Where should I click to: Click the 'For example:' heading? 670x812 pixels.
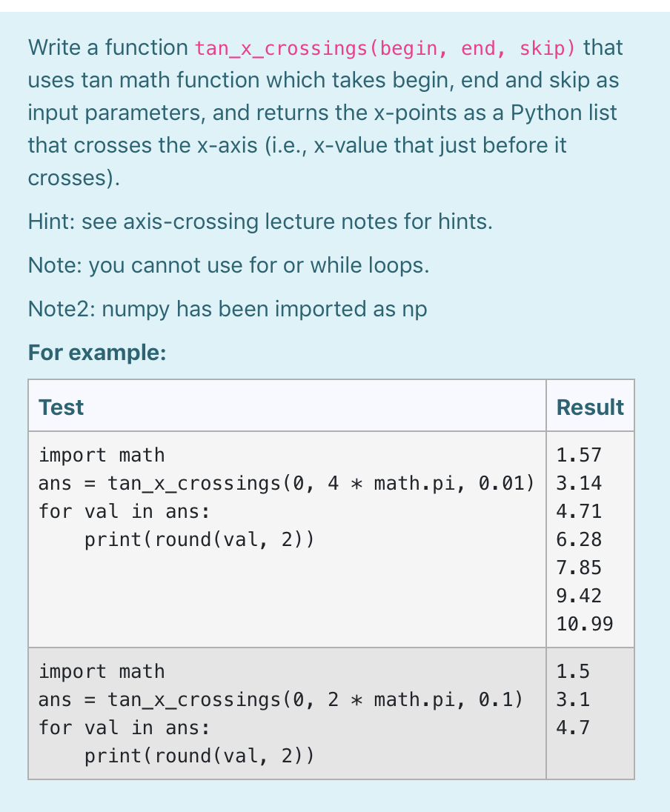97,353
